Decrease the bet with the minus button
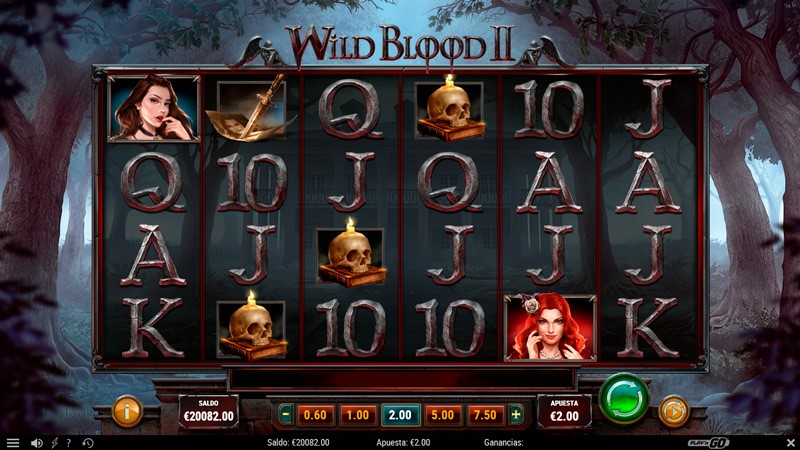This screenshot has height=450, width=800. [286, 415]
